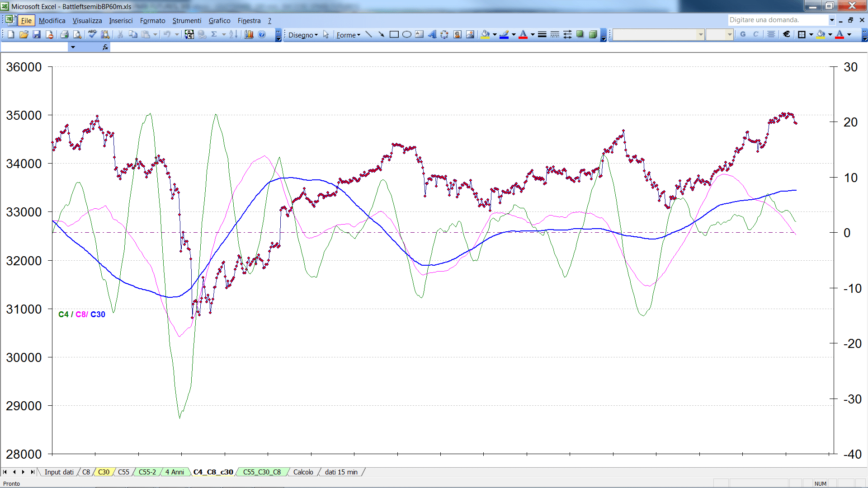The image size is (868, 488).
Task: Create a new blank workbook
Action: [11, 34]
